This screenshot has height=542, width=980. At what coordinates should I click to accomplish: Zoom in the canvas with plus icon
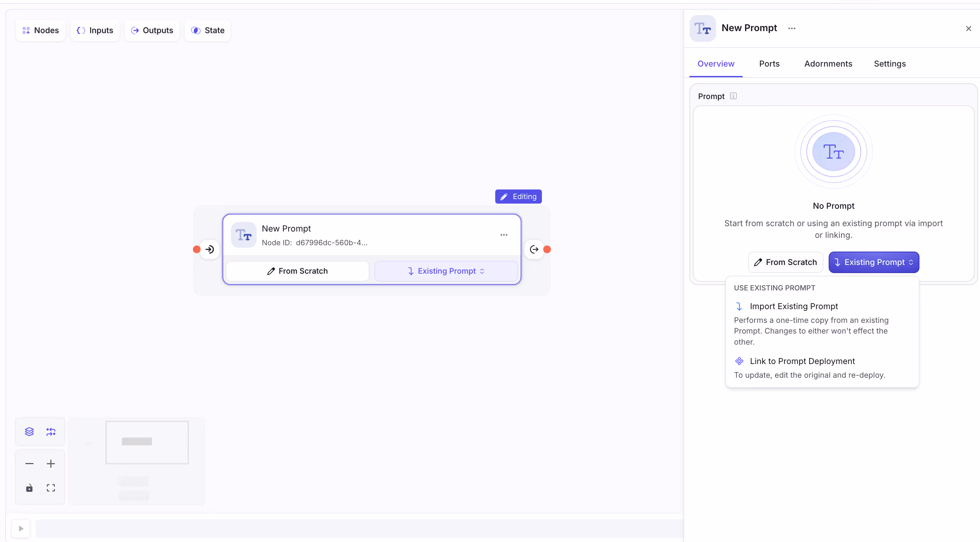pos(51,464)
